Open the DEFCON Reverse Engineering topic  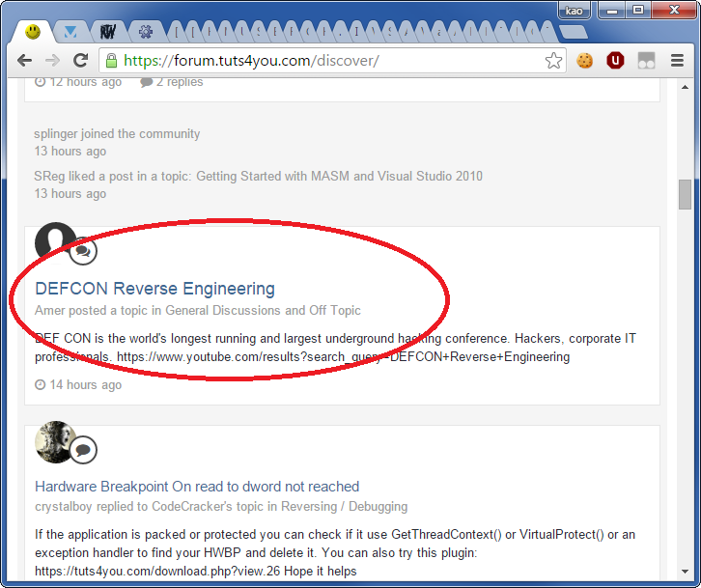(x=154, y=289)
